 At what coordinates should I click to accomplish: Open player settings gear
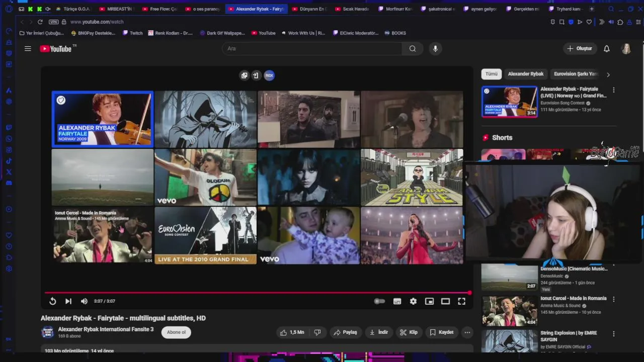point(413,301)
